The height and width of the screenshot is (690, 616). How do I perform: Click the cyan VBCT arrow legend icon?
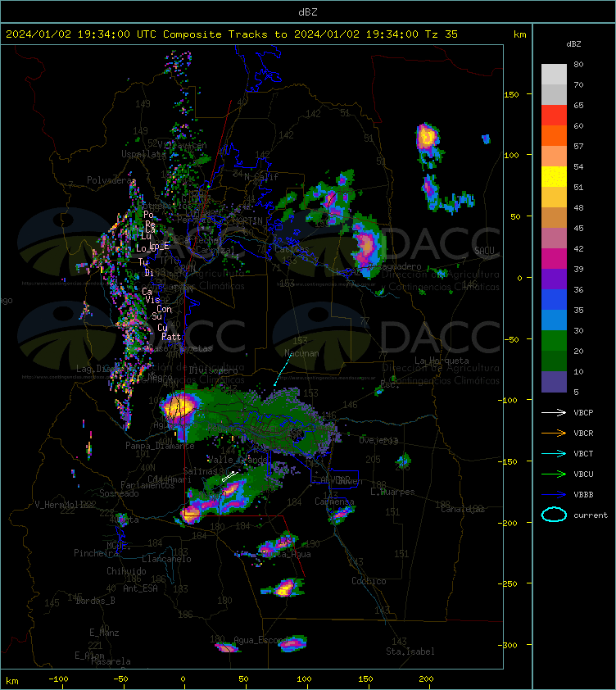click(x=554, y=453)
